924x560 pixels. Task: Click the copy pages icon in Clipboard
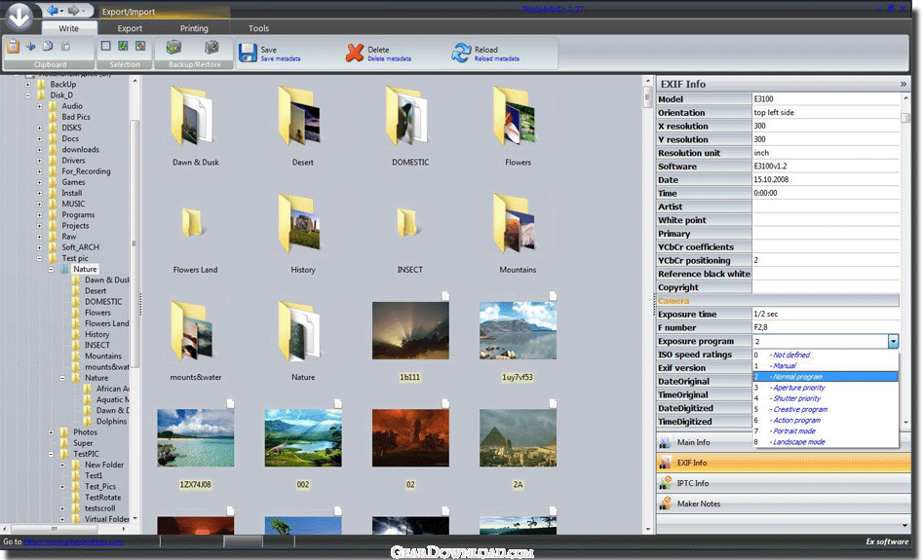(x=49, y=46)
